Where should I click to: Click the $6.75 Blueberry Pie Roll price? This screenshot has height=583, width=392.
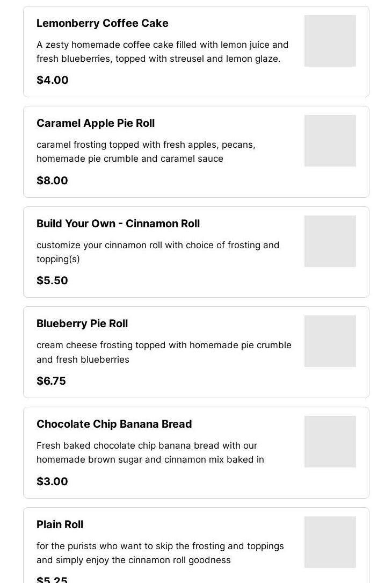[51, 381]
